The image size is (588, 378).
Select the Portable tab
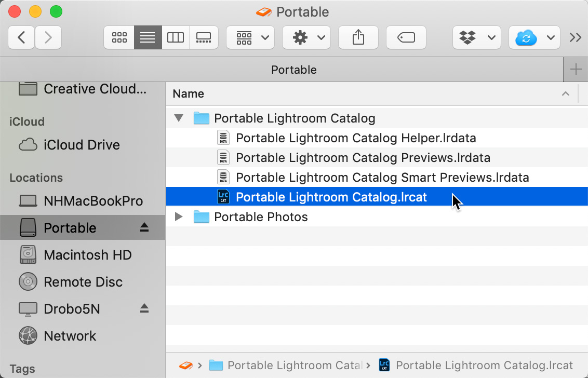[x=293, y=70]
